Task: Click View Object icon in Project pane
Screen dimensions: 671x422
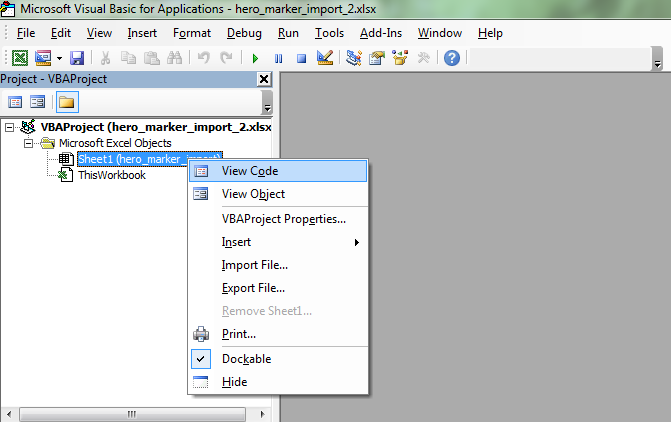Action: click(38, 102)
